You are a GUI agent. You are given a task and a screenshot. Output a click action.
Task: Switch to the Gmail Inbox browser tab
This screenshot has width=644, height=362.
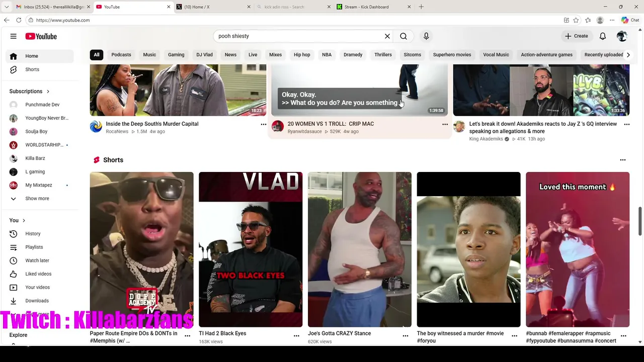53,7
